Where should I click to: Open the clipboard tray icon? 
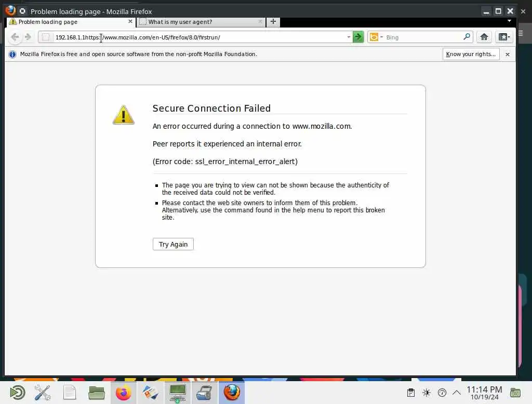coord(411,393)
